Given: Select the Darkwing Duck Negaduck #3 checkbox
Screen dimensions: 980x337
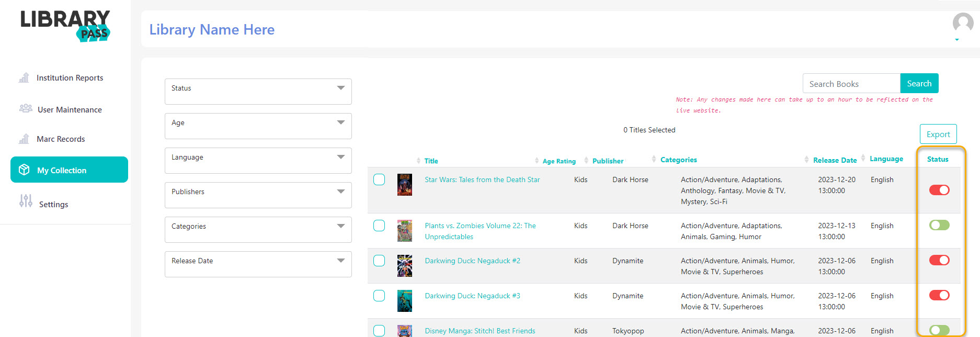Looking at the screenshot, I should coord(379,296).
